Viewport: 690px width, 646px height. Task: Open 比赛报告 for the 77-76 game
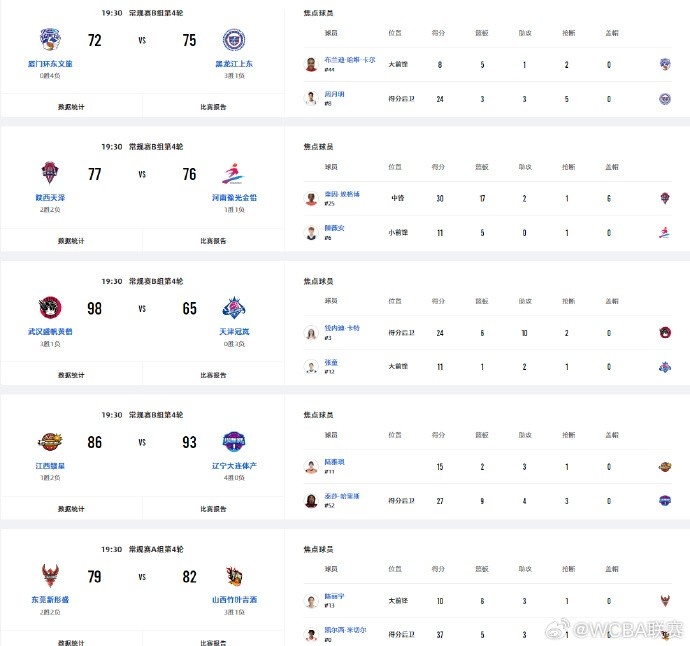coord(213,241)
